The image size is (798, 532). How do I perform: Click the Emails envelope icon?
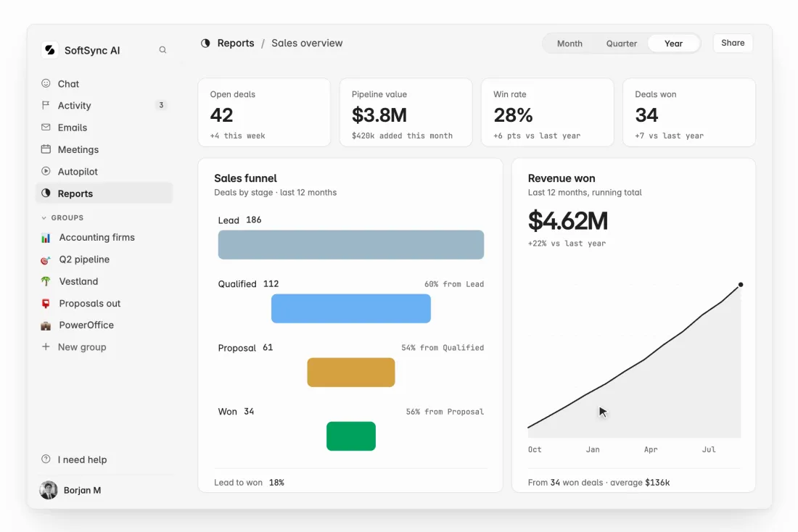point(46,127)
